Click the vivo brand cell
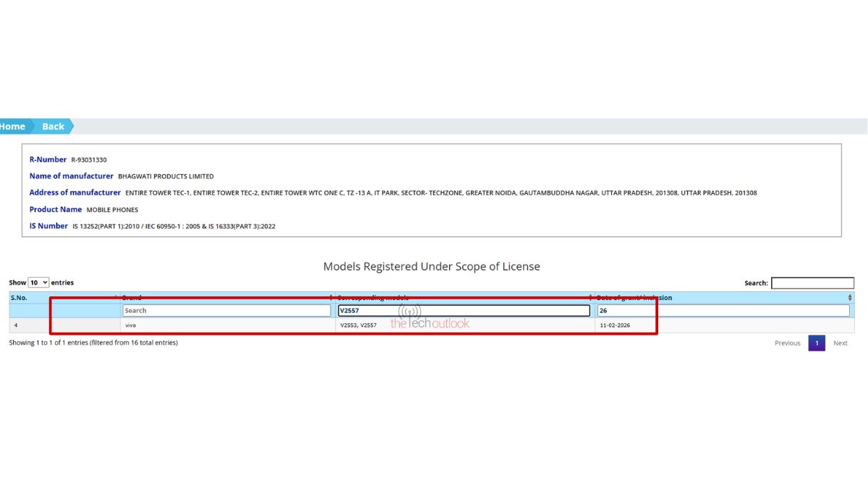This screenshot has height=488, width=868. (131, 325)
